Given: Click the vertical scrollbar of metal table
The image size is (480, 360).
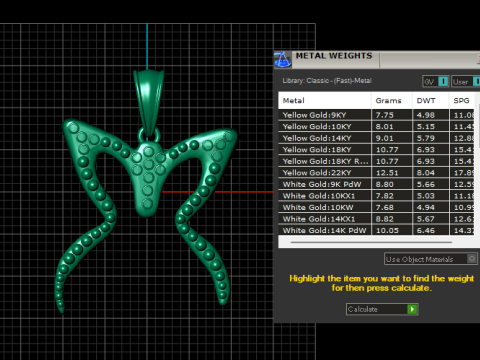Looking at the screenshot, I should click(479, 127).
